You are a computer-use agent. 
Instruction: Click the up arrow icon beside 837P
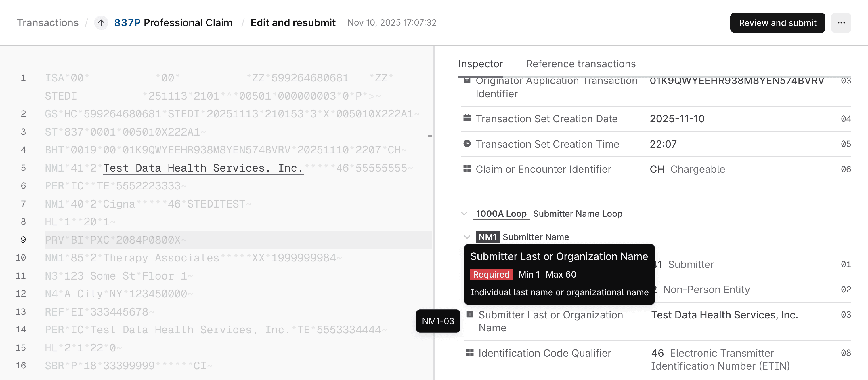[x=101, y=23]
